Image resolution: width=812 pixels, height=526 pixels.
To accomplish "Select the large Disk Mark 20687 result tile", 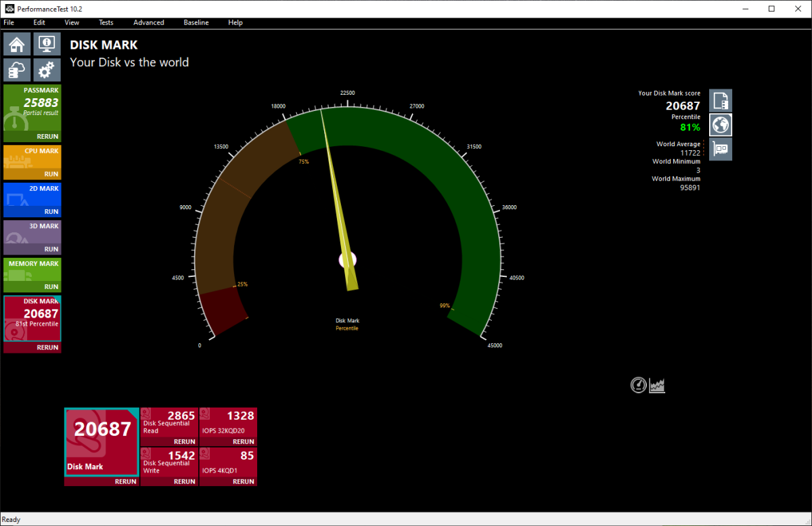I will [101, 442].
